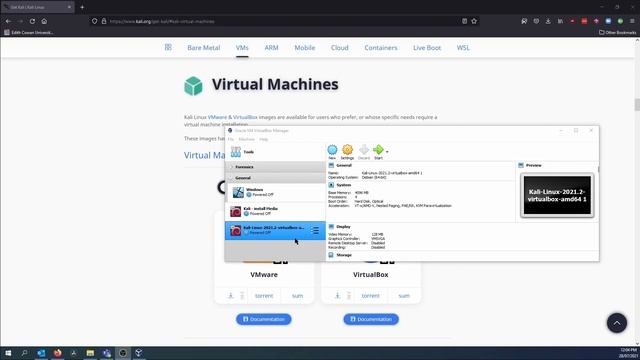Open a new browser tab with plus

pos(82,7)
